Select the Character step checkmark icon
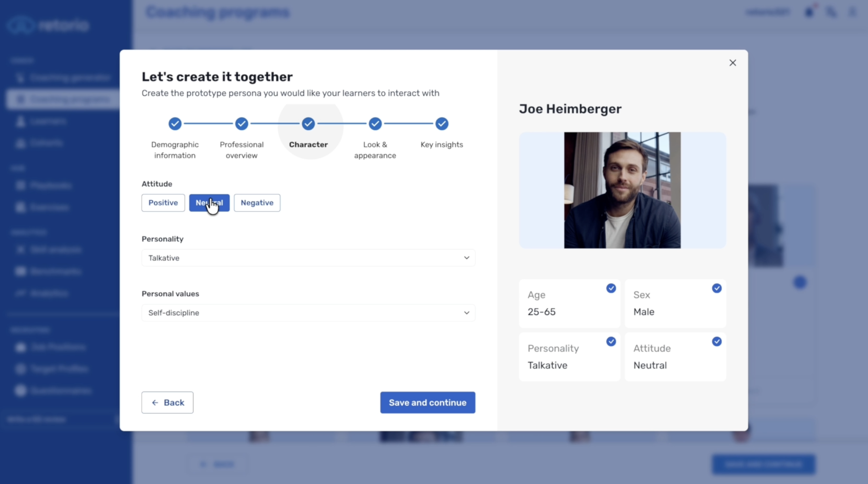This screenshot has width=868, height=484. click(x=308, y=123)
